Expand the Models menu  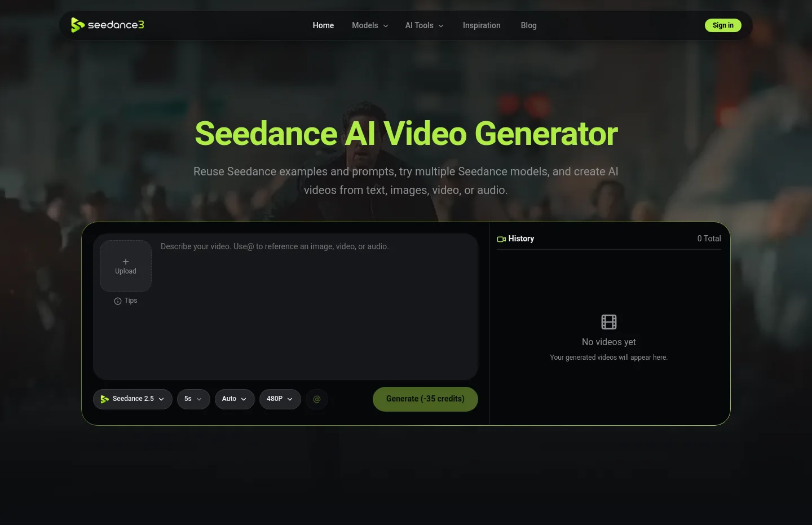pos(370,25)
